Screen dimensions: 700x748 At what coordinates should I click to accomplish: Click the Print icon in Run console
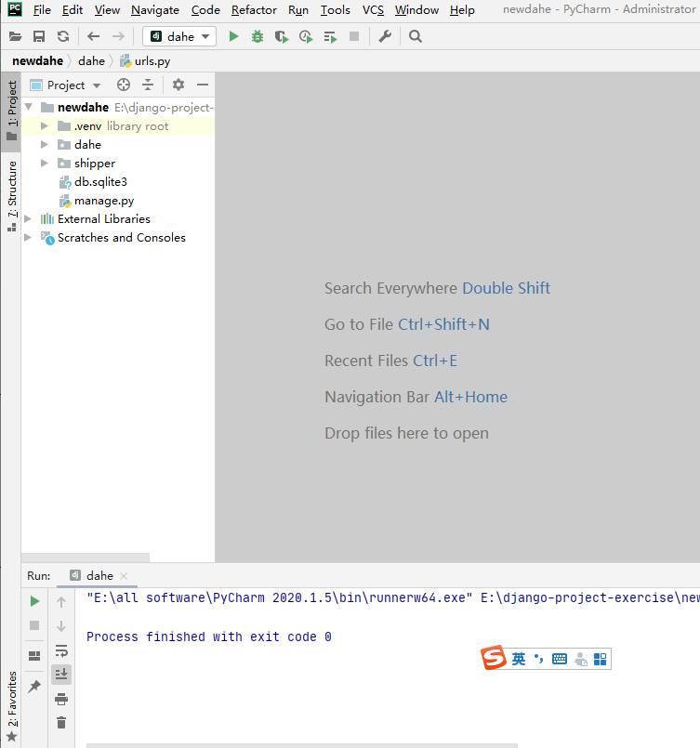[x=61, y=699]
